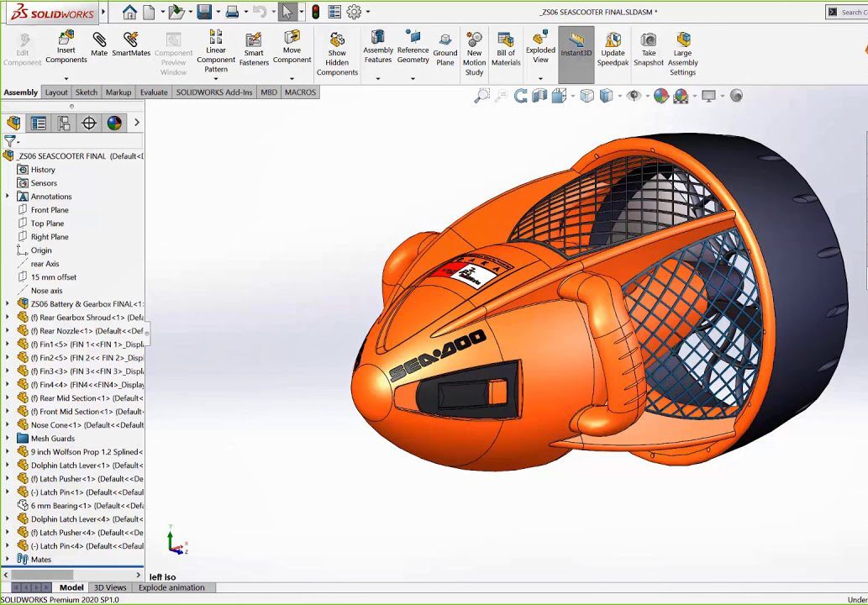The image size is (868, 605).
Task: Open Reference Geometry tool
Action: (x=413, y=46)
